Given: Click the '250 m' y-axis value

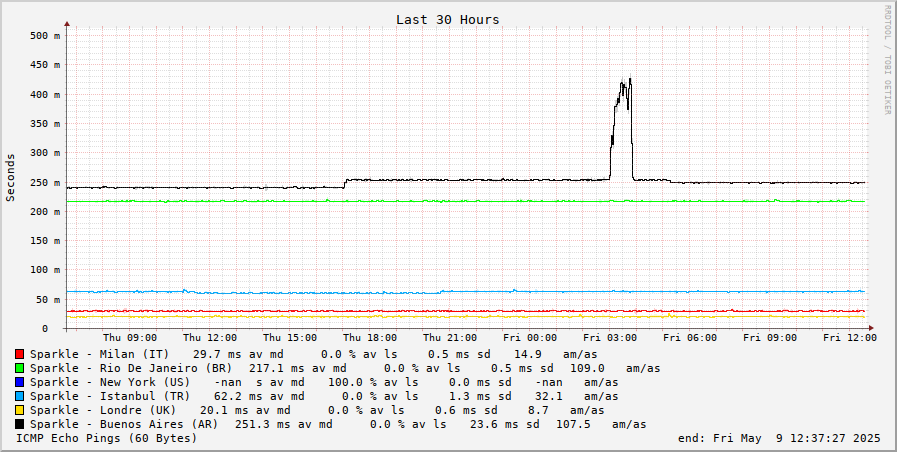Looking at the screenshot, I should click(45, 183).
